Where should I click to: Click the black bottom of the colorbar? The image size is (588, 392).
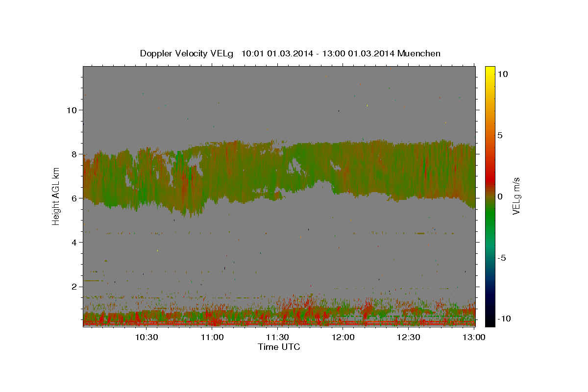point(490,321)
